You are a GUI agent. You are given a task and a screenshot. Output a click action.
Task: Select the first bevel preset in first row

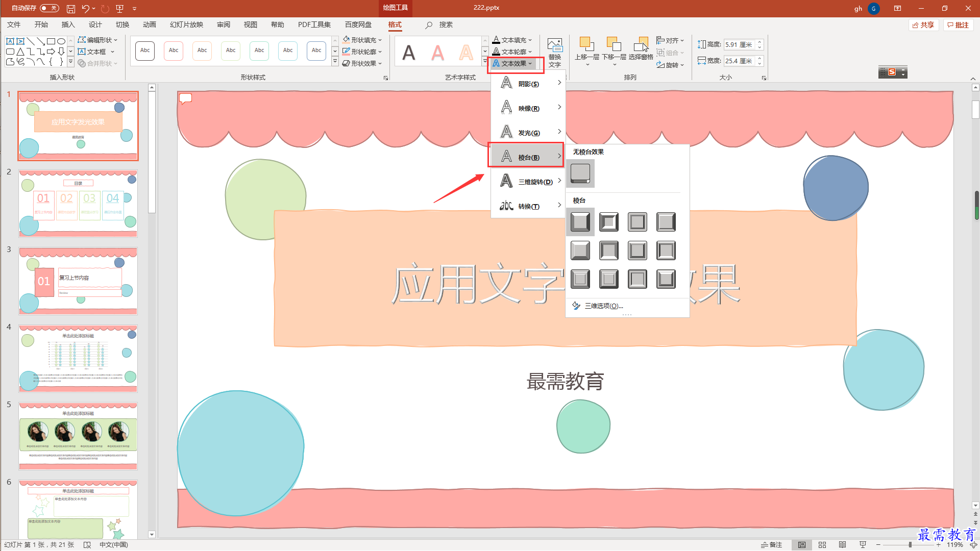(x=580, y=222)
